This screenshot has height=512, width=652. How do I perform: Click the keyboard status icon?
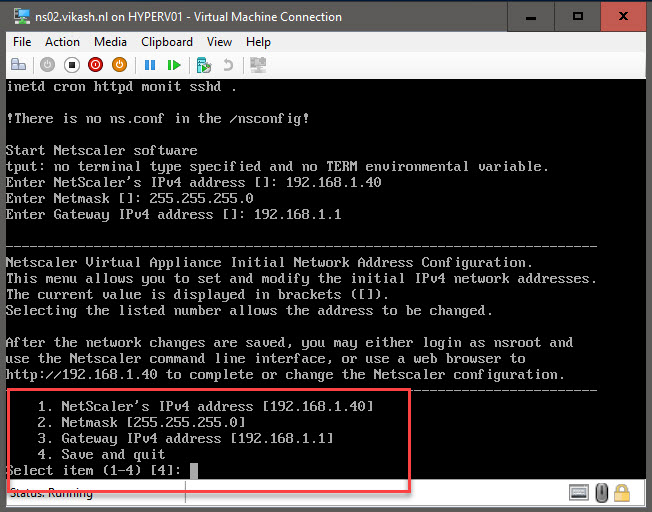pyautogui.click(x=579, y=493)
